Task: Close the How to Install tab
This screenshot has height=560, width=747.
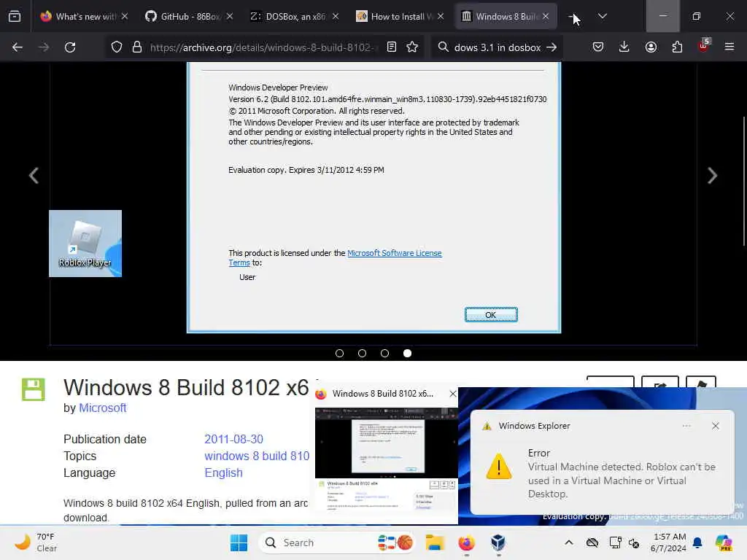Action: pos(441,16)
